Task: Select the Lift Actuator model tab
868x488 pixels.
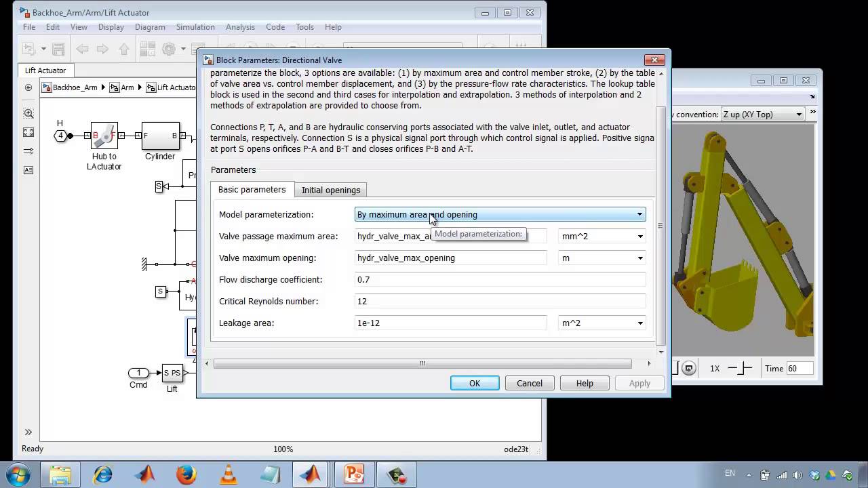Action: 45,70
